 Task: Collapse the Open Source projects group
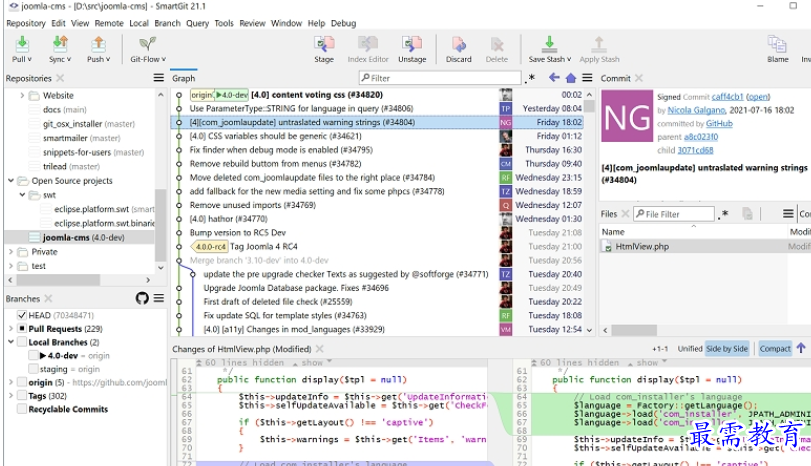click(11, 181)
